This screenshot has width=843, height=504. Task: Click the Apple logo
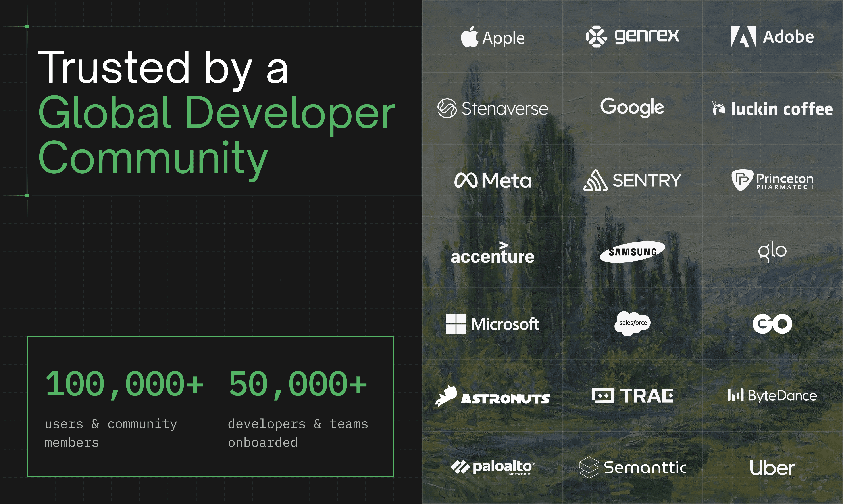[492, 37]
